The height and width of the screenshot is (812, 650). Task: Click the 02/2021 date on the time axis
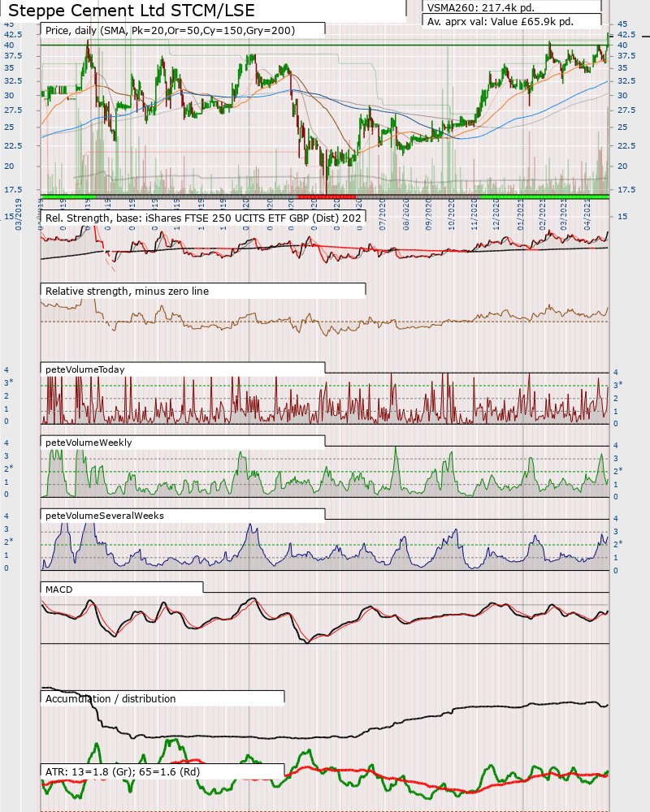[542, 214]
